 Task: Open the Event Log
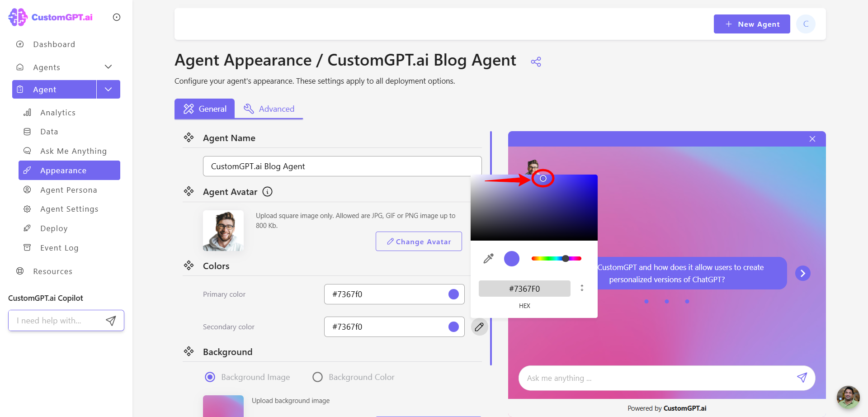click(59, 248)
